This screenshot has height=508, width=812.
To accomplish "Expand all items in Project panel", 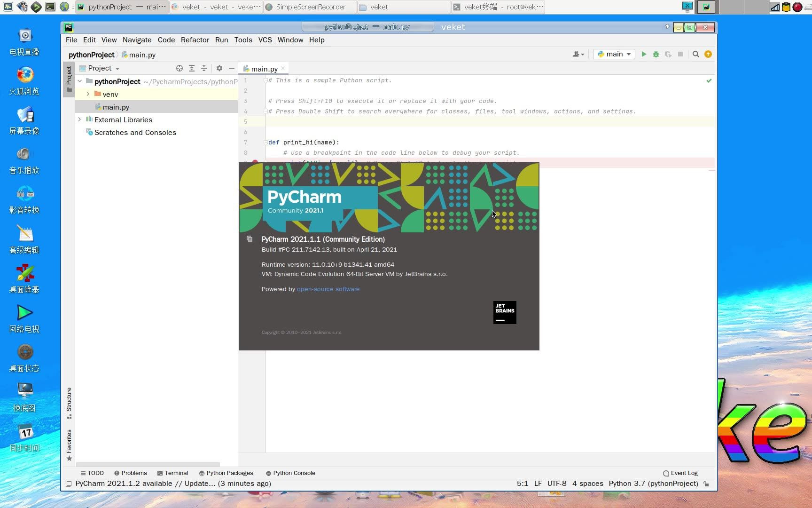I will (192, 68).
